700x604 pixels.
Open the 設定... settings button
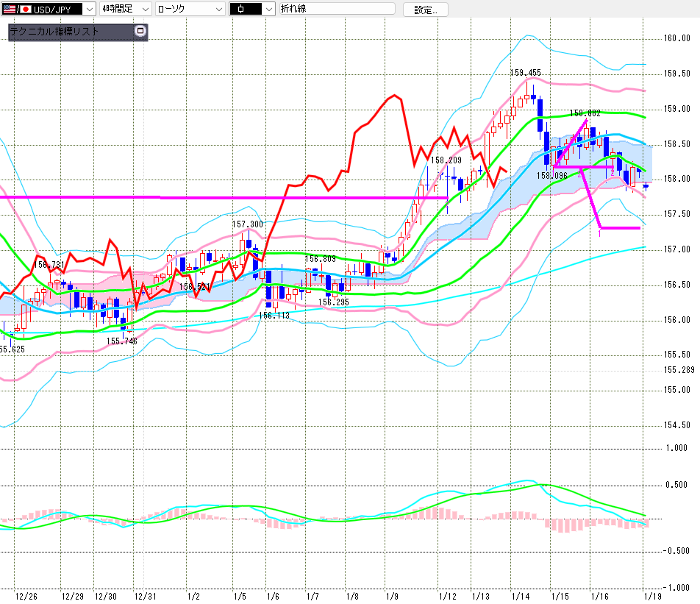[425, 10]
